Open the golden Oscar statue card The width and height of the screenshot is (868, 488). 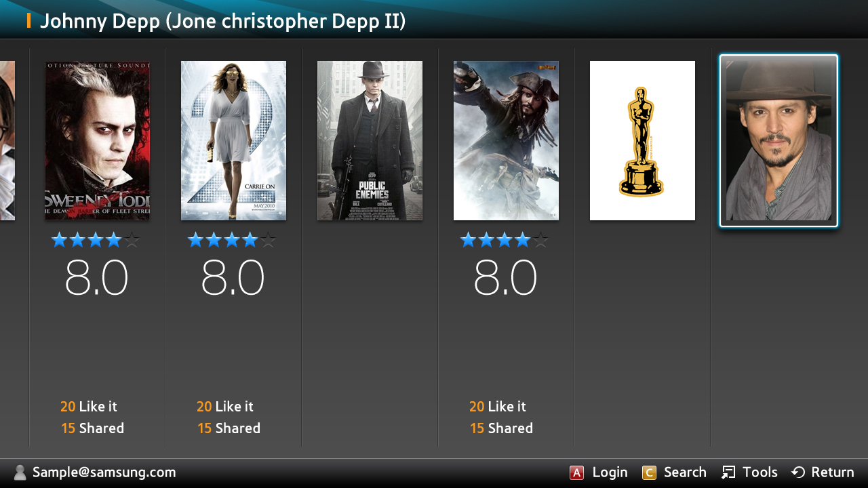tap(642, 141)
